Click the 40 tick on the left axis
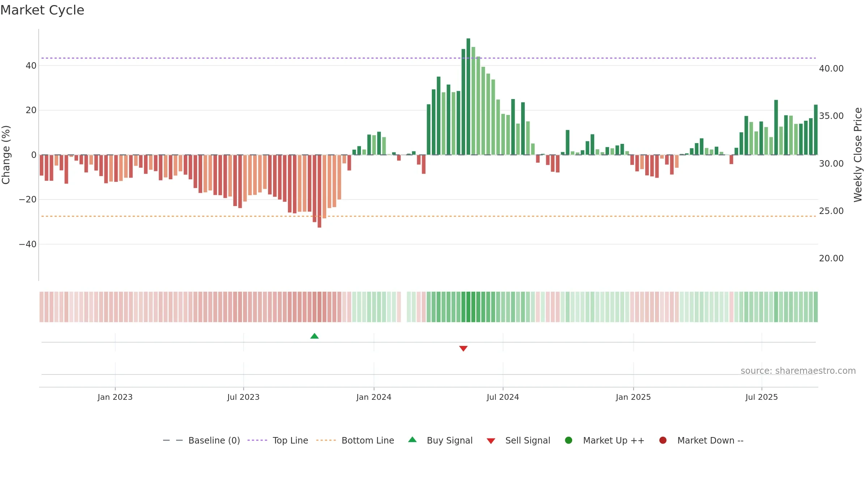 coord(31,65)
